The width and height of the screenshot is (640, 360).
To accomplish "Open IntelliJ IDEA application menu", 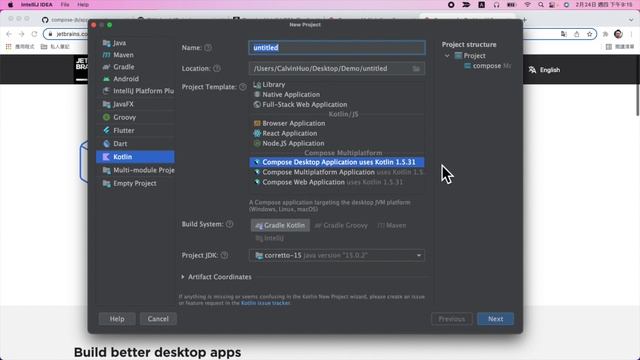I will [36, 5].
